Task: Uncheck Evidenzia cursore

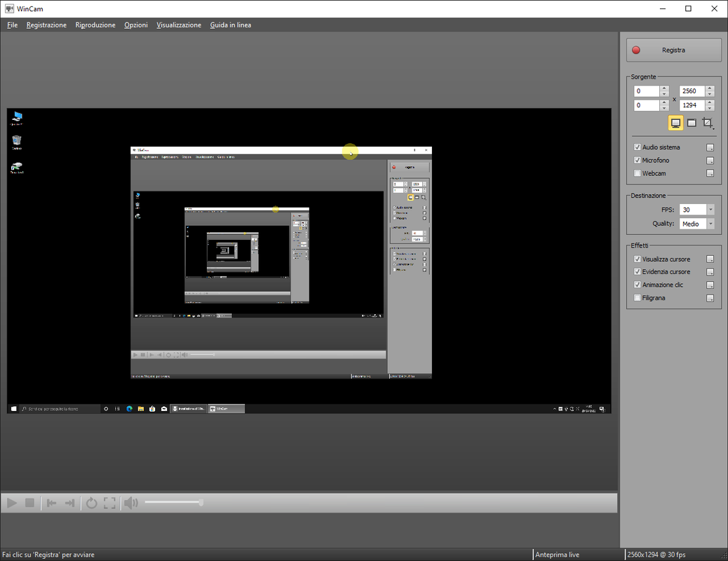Action: [638, 271]
